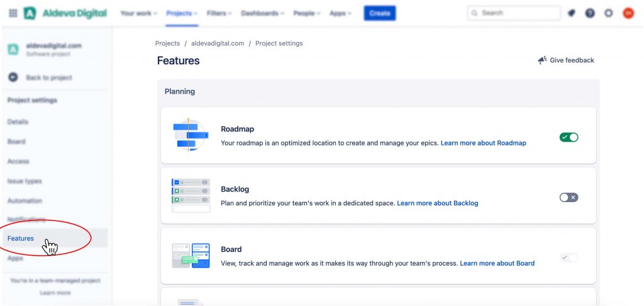Expand the Dashboards dropdown
Screen dimensions: 644x306
[x=262, y=13]
